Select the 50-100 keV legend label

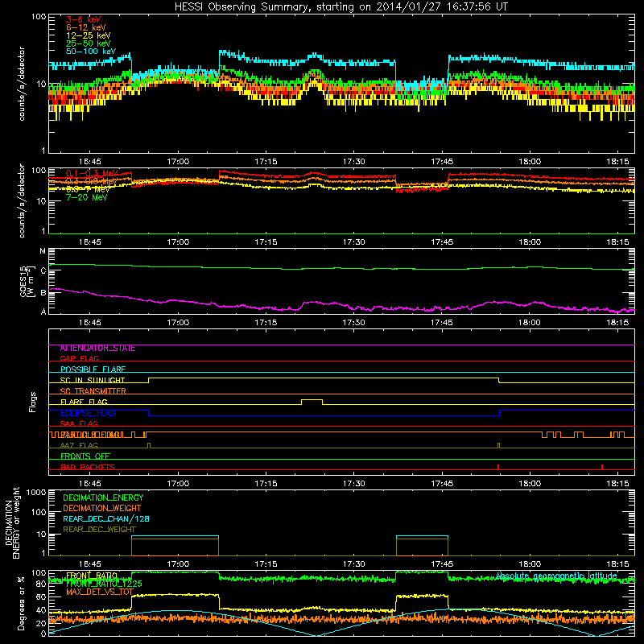pos(91,52)
